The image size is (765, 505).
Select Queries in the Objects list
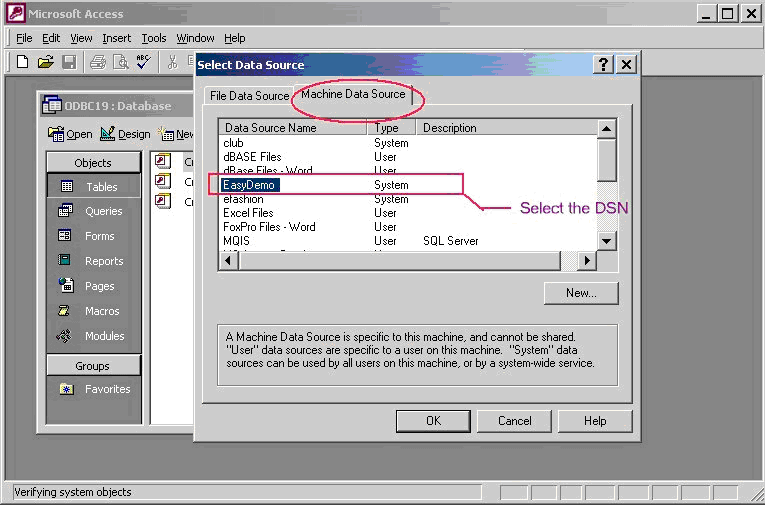(x=93, y=211)
